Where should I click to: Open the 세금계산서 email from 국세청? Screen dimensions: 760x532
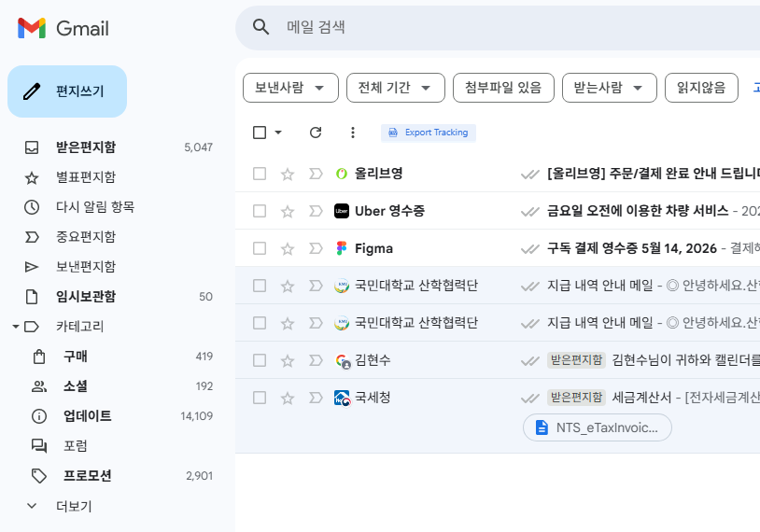pyautogui.click(x=641, y=398)
